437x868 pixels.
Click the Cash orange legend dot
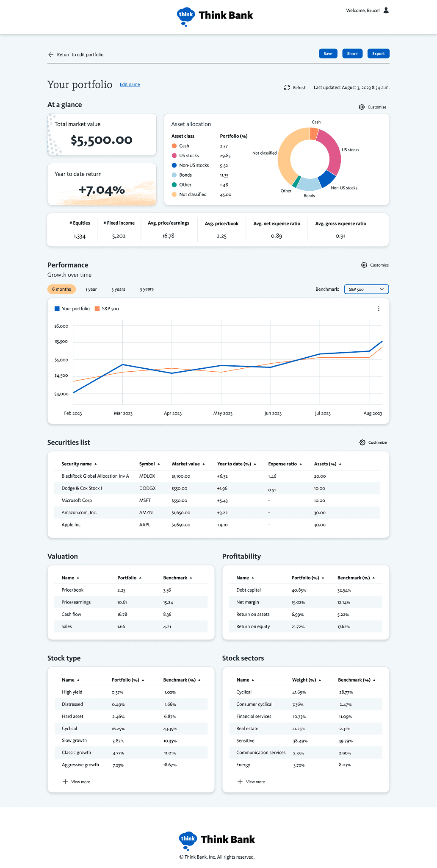coord(174,146)
